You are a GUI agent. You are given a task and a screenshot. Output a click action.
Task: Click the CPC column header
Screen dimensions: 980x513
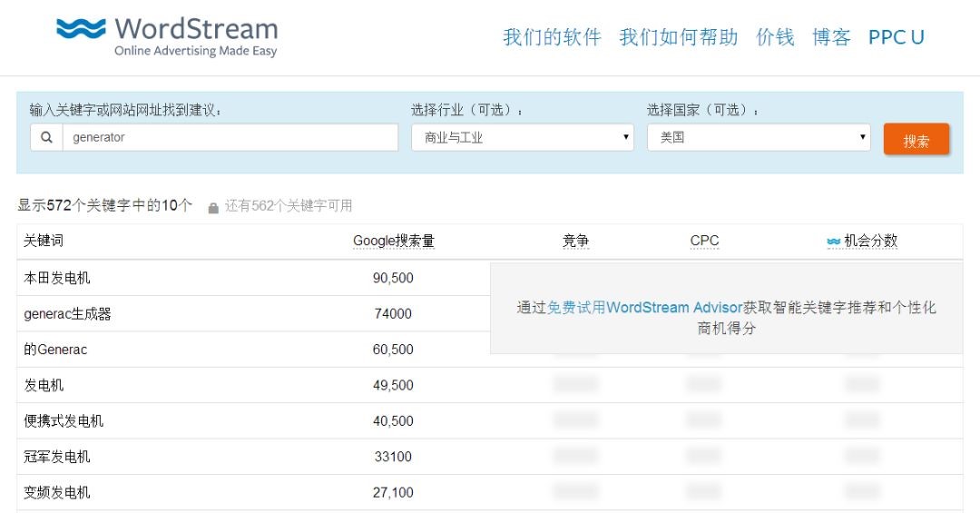tap(704, 242)
